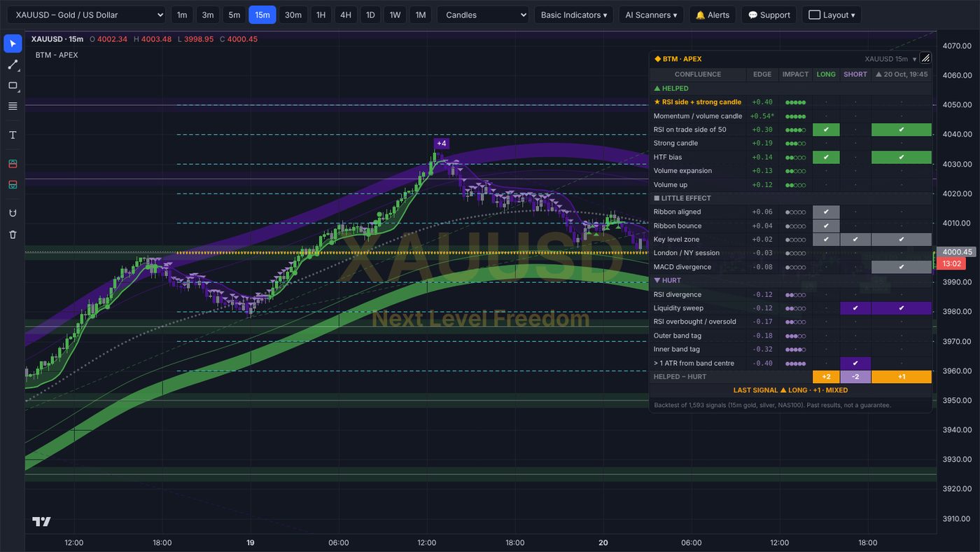
Task: Expand Basic Indicators menu
Action: coord(574,15)
